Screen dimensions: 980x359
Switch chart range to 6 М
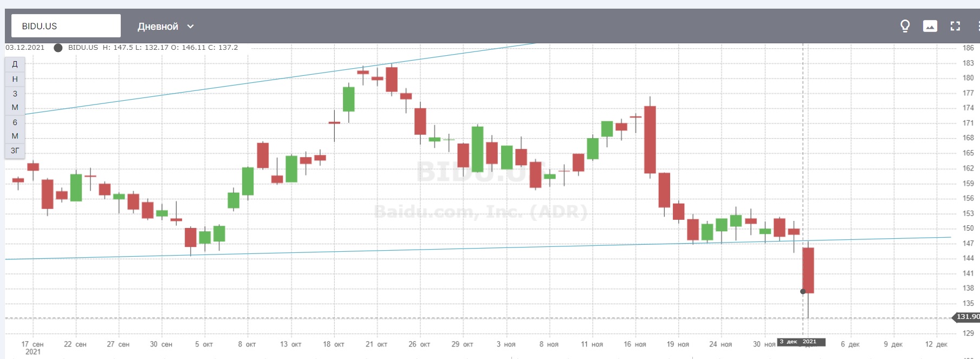pos(15,129)
